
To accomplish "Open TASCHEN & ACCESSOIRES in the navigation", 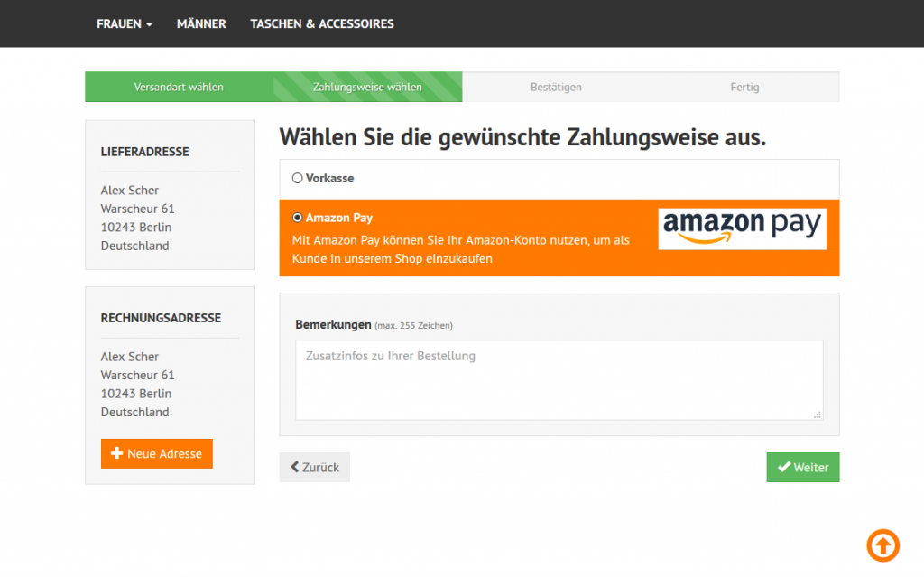I will pos(322,23).
